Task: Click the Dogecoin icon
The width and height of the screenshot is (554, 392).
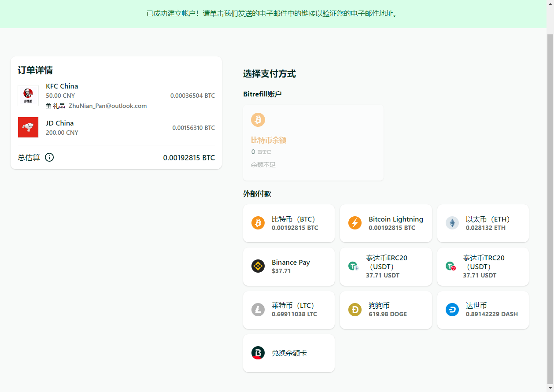Action: click(x=355, y=310)
